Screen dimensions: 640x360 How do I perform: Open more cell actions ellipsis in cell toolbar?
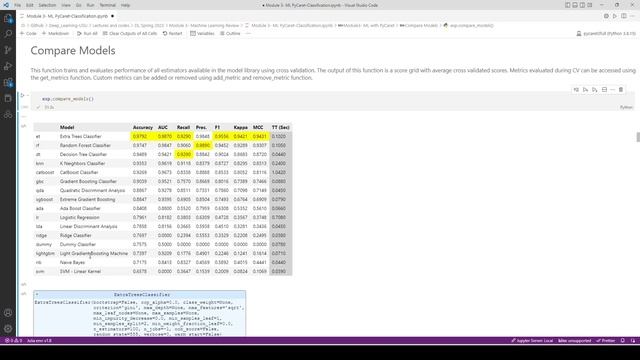tap(613, 89)
